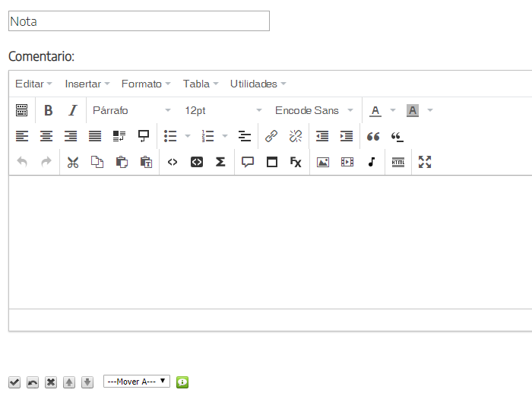Open the Insertar menu
Viewport: 532px width, 396px height.
click(x=87, y=84)
